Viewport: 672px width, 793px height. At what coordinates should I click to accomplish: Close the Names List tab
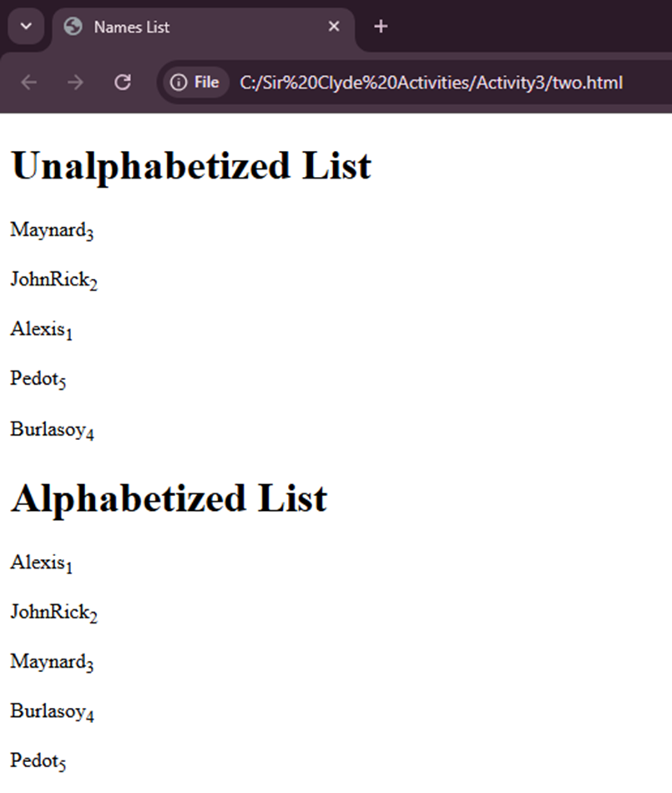(334, 27)
